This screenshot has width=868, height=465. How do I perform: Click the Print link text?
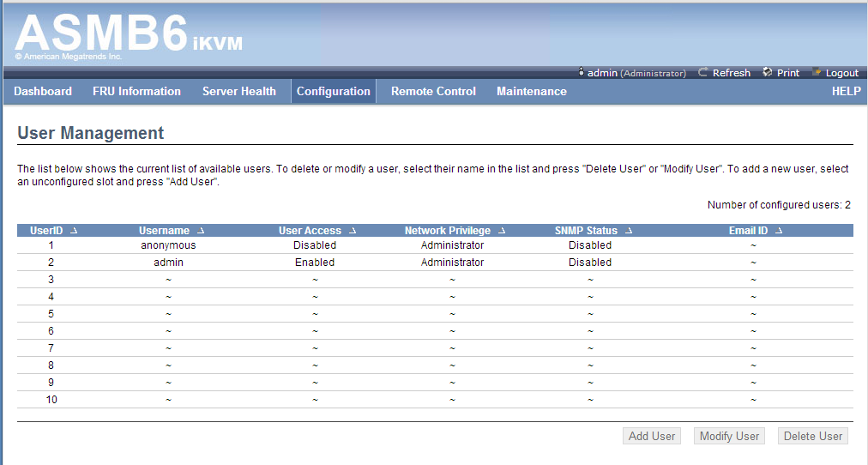pos(787,73)
